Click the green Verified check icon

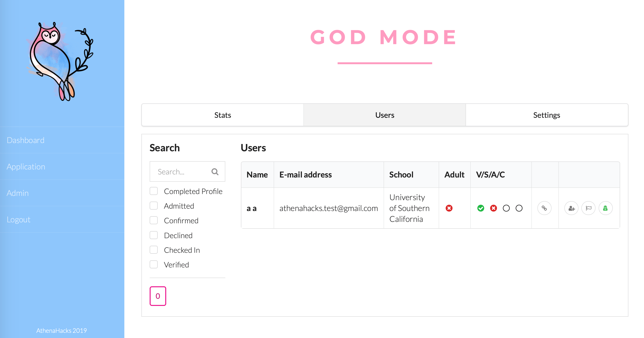[x=480, y=208]
